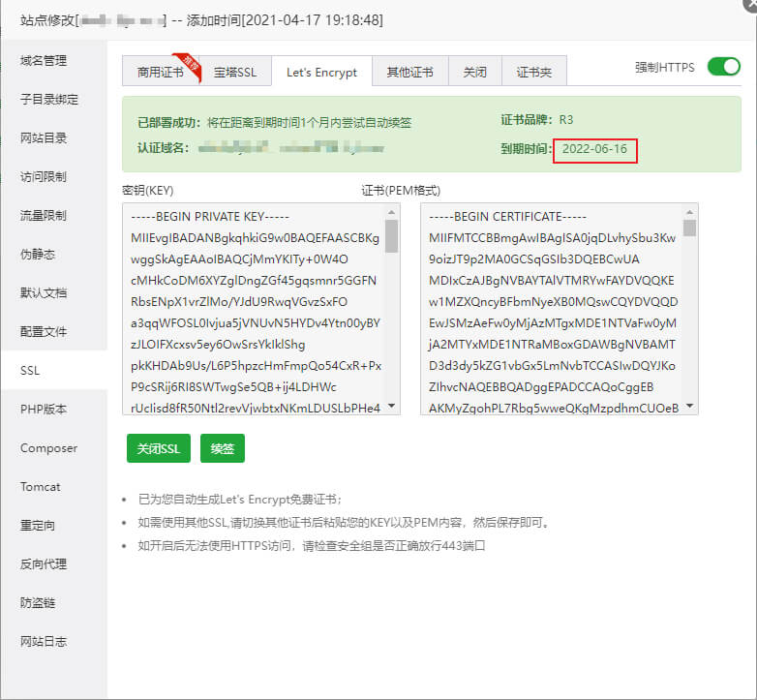Open 配置文件 from the sidebar
This screenshot has height=700, width=757.
click(44, 332)
